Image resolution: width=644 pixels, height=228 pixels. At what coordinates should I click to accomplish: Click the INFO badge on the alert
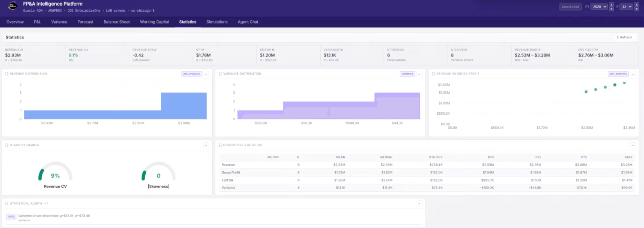pos(11,217)
